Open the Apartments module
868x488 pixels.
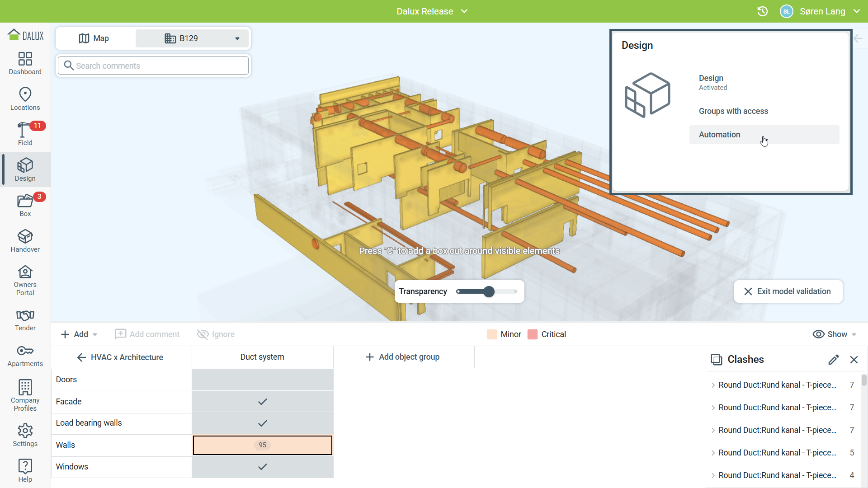pos(25,356)
